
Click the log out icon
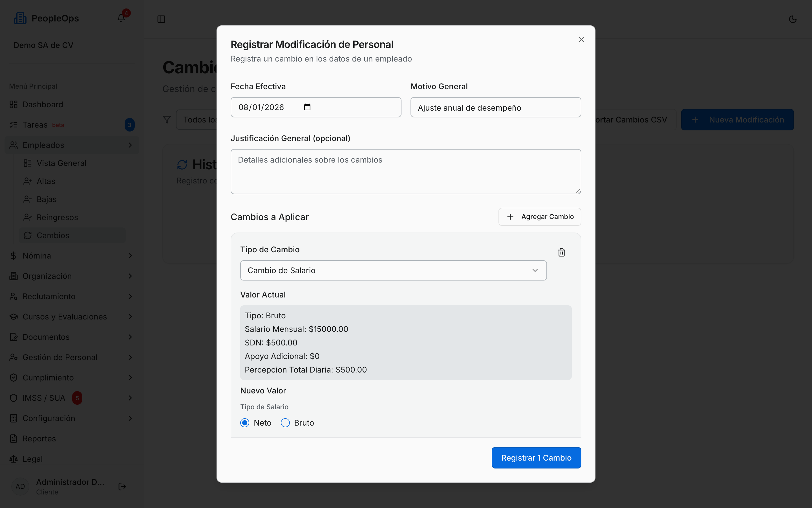click(x=122, y=487)
